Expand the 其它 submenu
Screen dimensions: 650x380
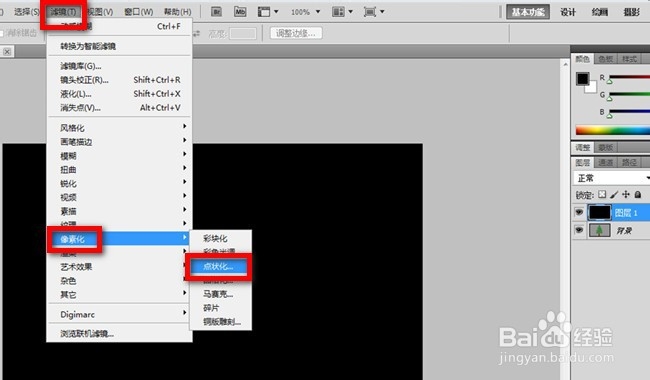click(x=119, y=295)
